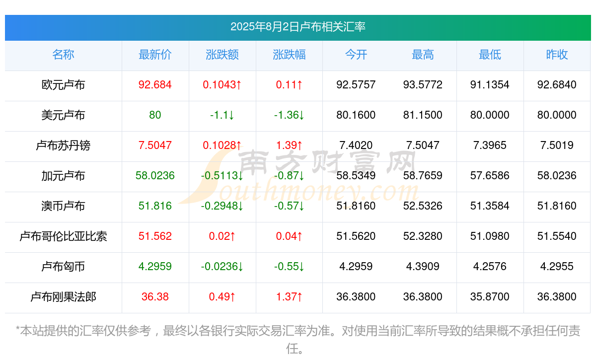Viewport: 596px width, 364px height.
Task: Select the 卢布刚果法郎 row name
Action: [64, 297]
